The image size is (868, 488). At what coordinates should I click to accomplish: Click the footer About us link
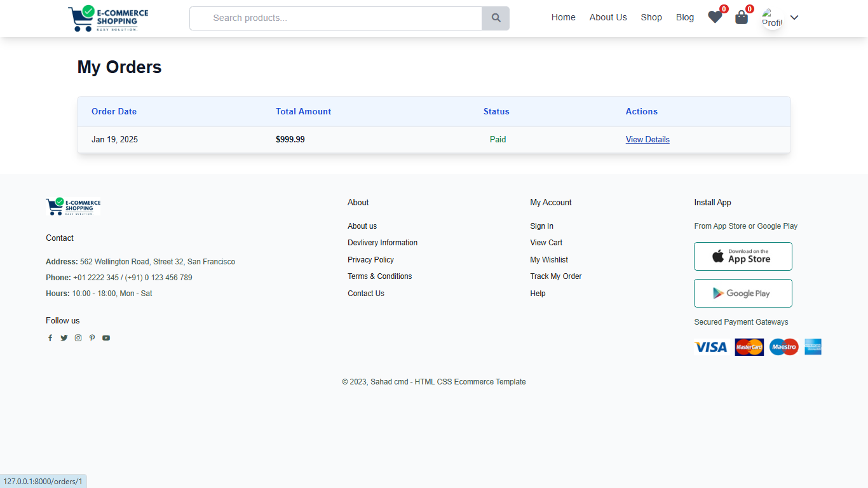coord(362,226)
